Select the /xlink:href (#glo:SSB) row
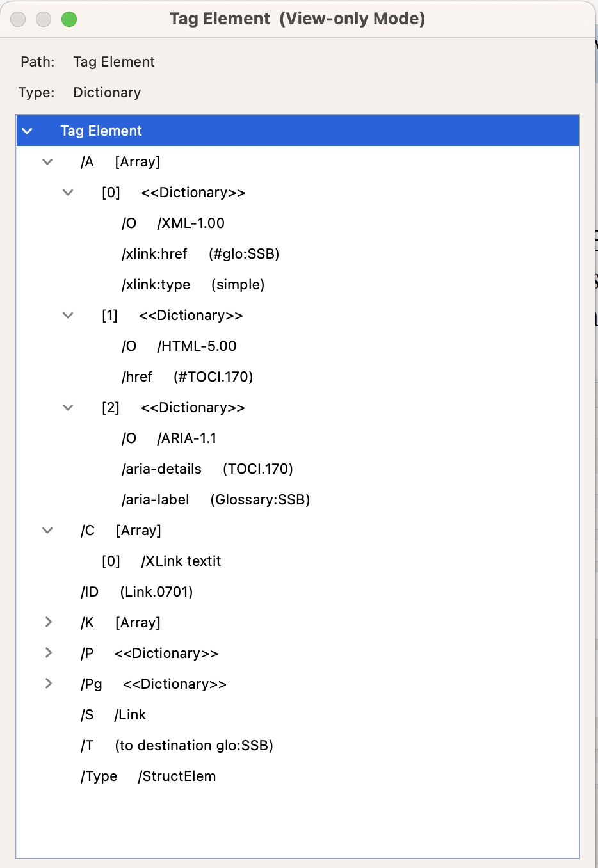The image size is (598, 868). tap(200, 254)
